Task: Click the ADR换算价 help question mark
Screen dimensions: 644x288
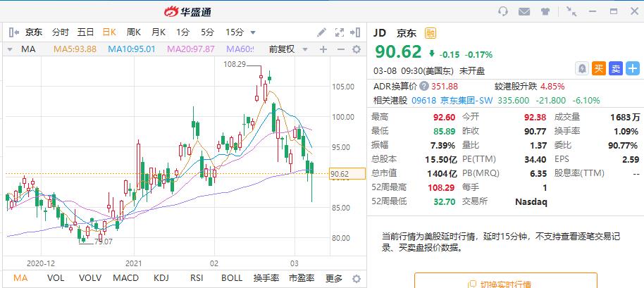Action: tap(423, 86)
